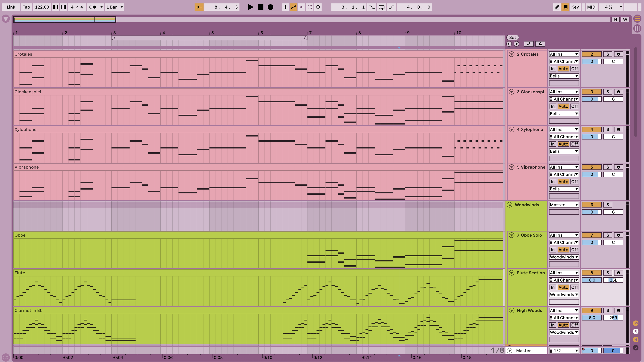Open the metronome settings dropdown
The width and height of the screenshot is (644, 362).
click(x=102, y=7)
